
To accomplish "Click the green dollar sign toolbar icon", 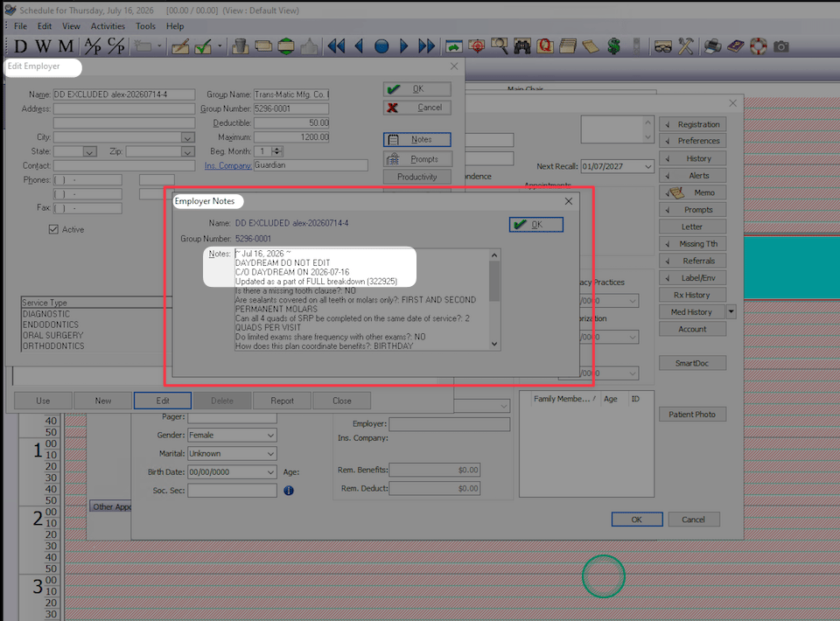I will click(x=614, y=46).
